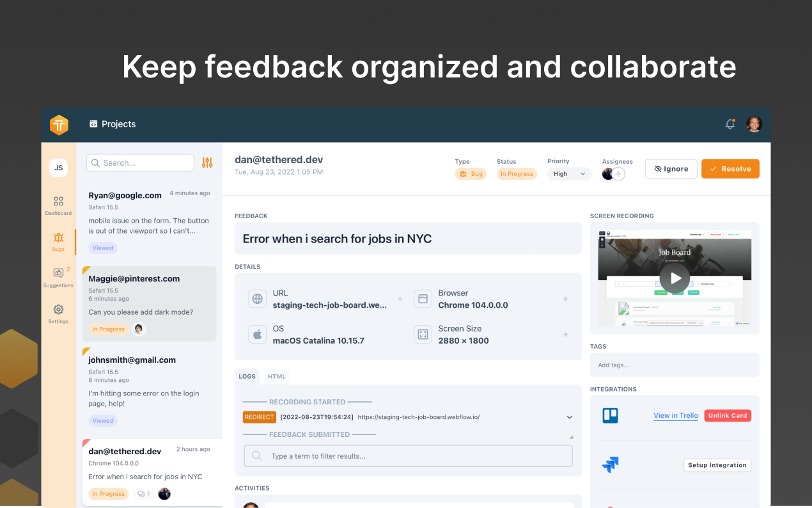Open the Suggestions section
This screenshot has height=508, width=812.
(x=58, y=277)
